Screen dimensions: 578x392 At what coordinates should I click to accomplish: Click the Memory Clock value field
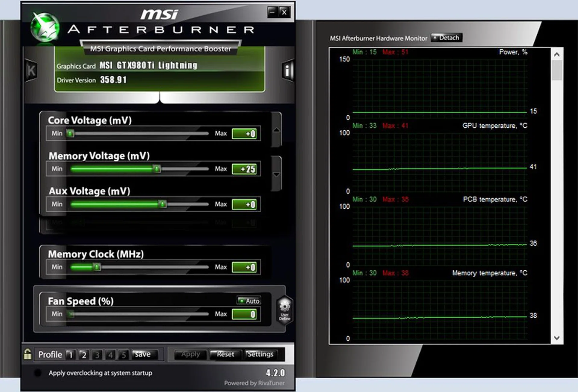click(x=244, y=267)
